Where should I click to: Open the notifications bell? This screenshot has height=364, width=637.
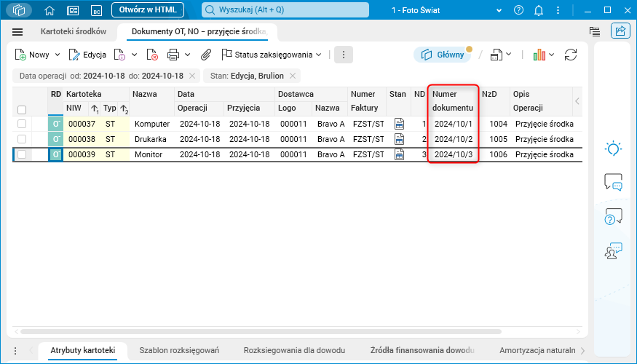(539, 11)
